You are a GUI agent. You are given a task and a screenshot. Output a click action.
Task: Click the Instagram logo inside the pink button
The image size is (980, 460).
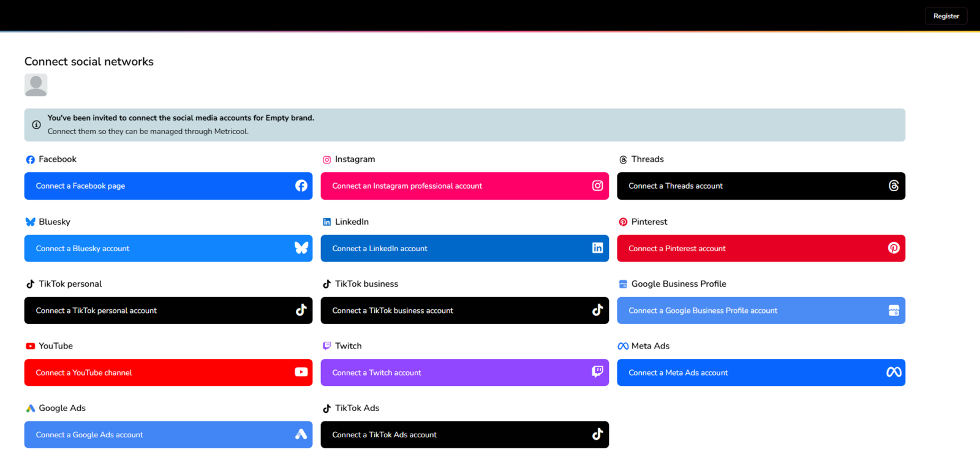pyautogui.click(x=598, y=186)
